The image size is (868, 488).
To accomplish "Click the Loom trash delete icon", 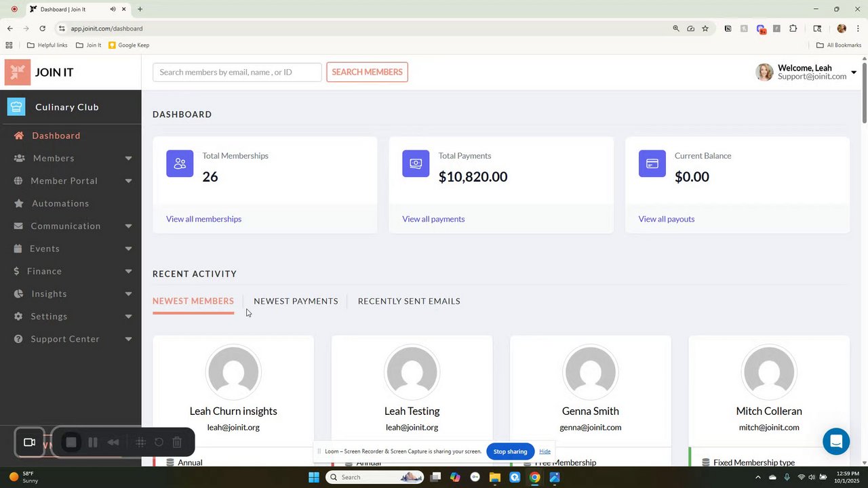I will [177, 442].
